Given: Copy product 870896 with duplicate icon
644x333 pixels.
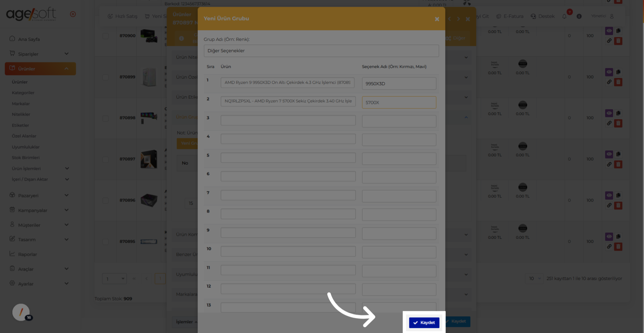Looking at the screenshot, I should coord(618,195).
